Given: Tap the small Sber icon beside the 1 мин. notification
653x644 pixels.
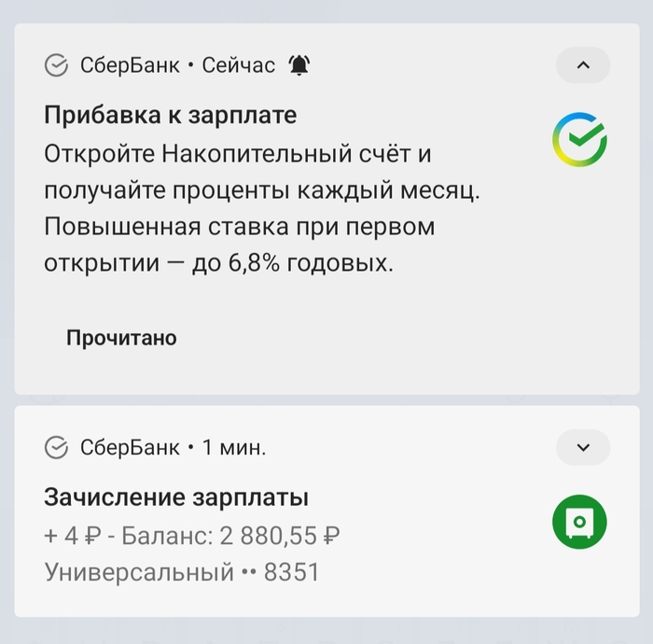Looking at the screenshot, I should tap(57, 448).
